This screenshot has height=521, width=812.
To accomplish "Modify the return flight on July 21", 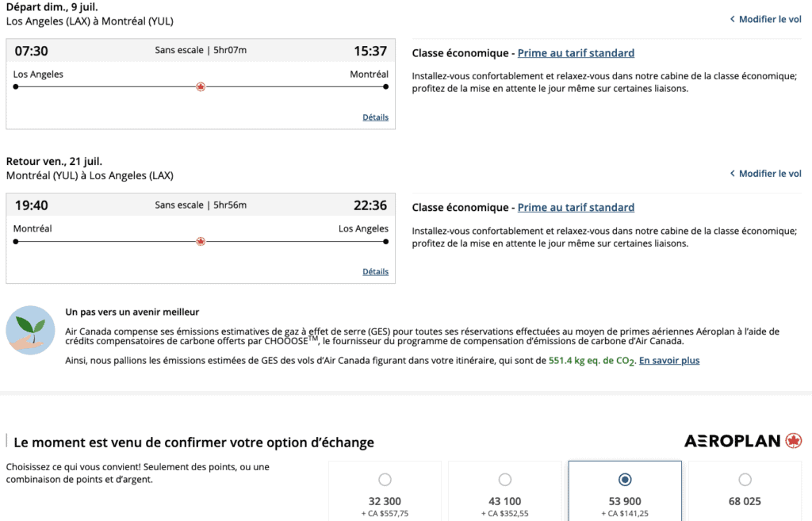I will [x=769, y=174].
